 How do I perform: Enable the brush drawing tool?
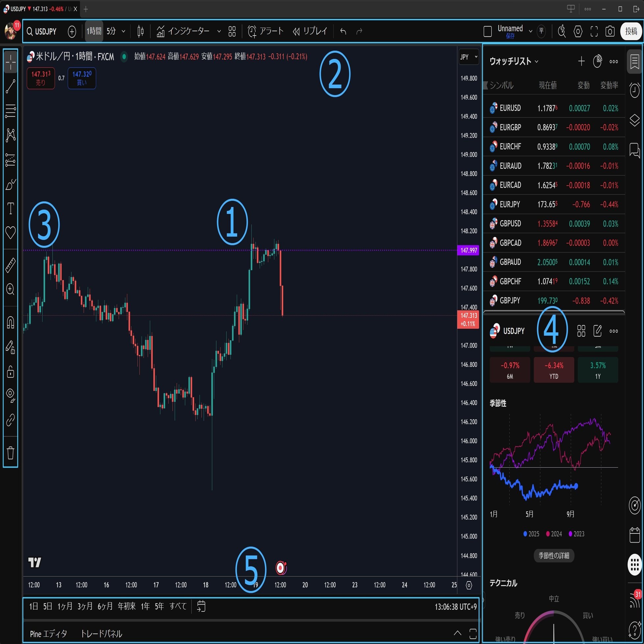coord(10,185)
